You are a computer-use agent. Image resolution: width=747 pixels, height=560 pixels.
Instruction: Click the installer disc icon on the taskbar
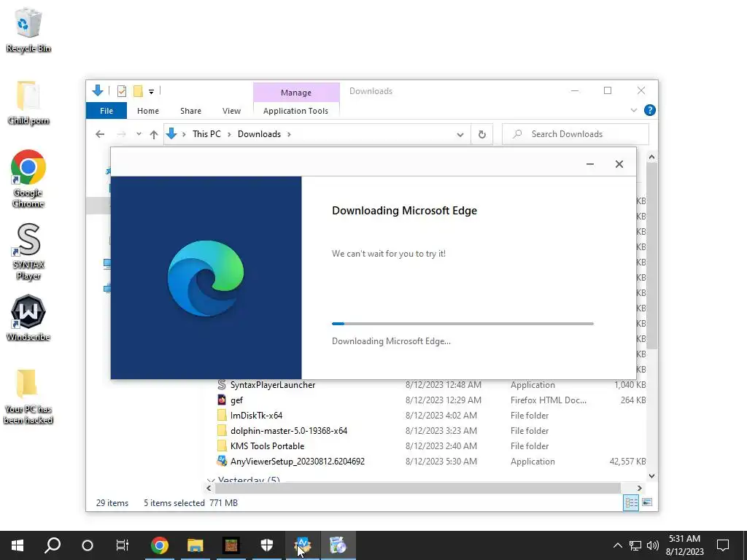coord(338,545)
